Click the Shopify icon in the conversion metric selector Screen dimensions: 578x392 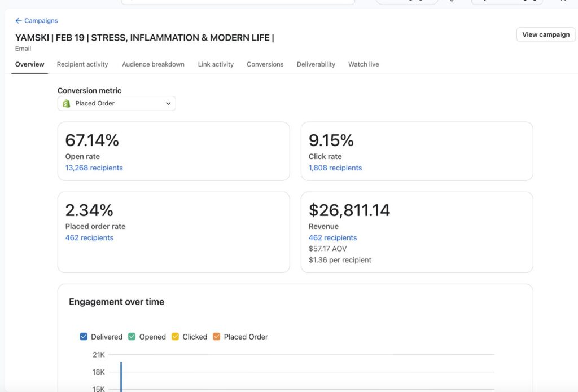click(x=67, y=104)
